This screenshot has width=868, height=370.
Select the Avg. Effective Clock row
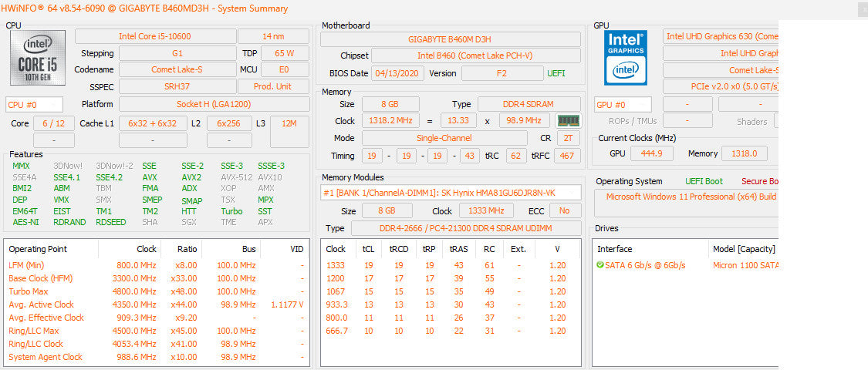click(157, 318)
